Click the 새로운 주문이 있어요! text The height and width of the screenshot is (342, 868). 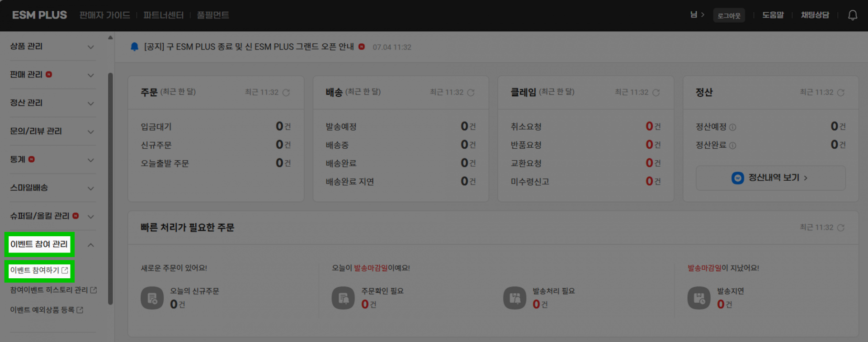click(174, 268)
